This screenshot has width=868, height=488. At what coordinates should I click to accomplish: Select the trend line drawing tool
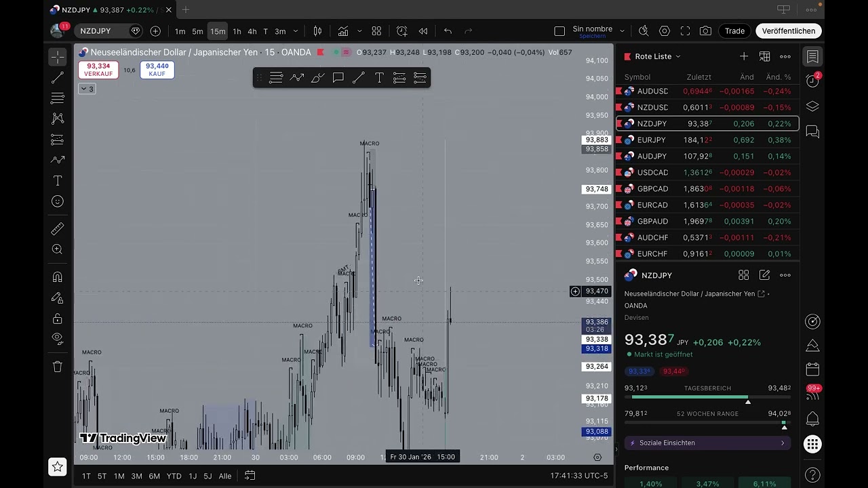click(58, 78)
